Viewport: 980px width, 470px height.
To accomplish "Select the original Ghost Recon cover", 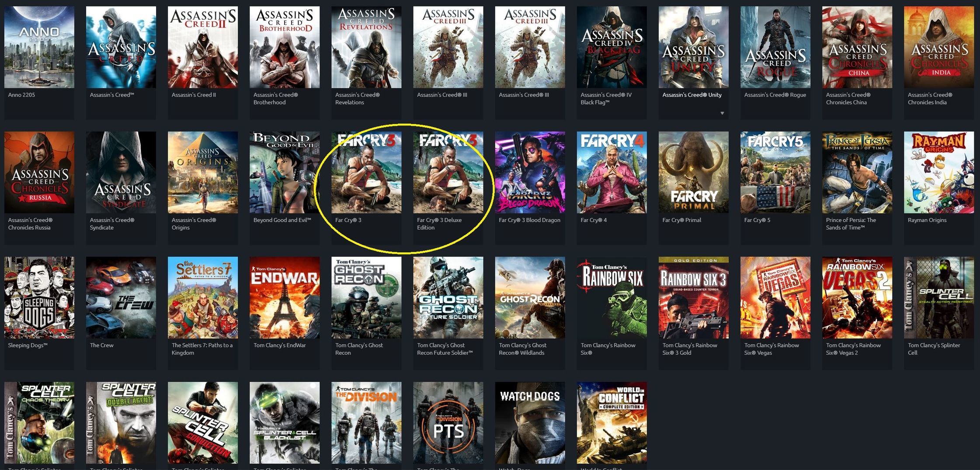I will [x=366, y=297].
